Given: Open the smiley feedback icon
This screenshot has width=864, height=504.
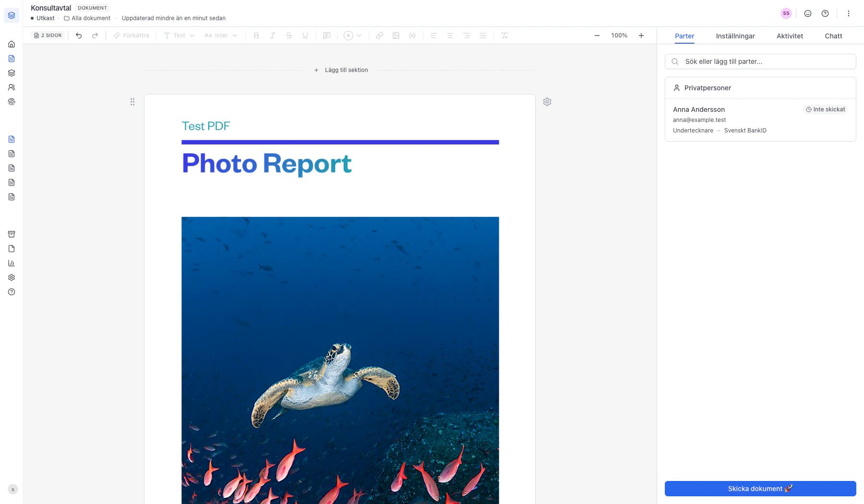Looking at the screenshot, I should [x=808, y=13].
